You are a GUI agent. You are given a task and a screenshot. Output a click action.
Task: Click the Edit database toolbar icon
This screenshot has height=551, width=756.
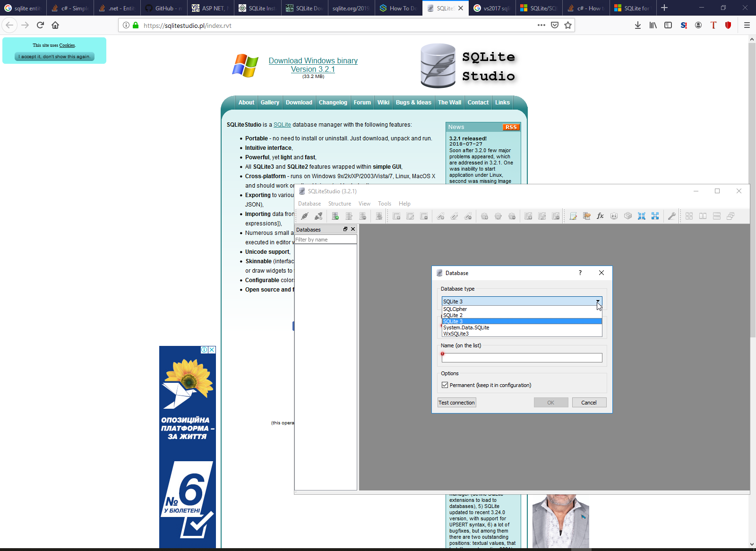349,216
